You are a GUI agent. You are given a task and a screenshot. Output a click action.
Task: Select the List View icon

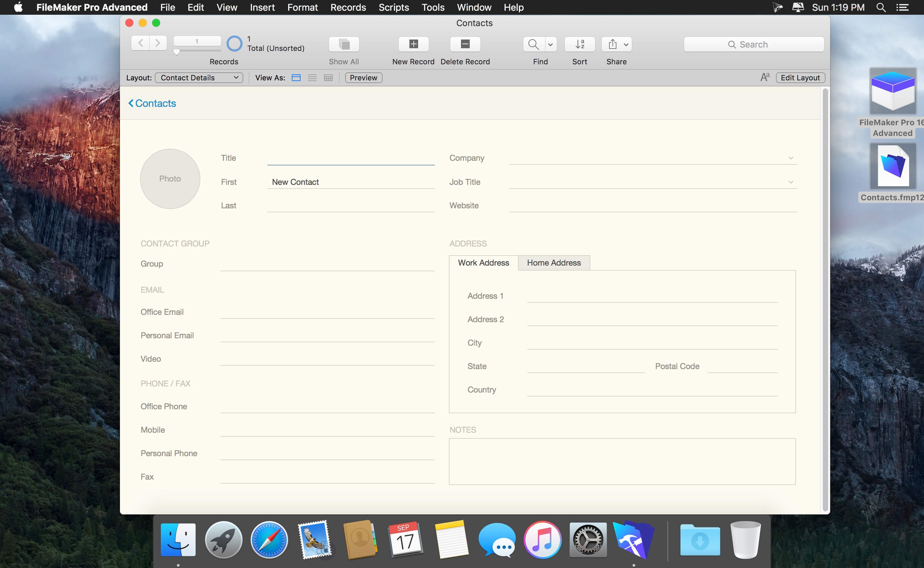(312, 78)
